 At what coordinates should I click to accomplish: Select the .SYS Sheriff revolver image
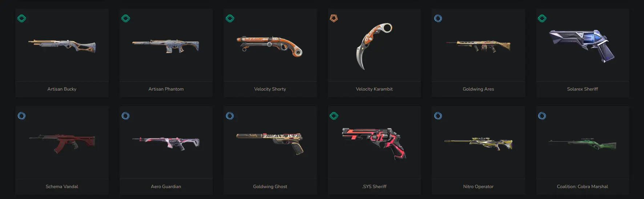[x=374, y=144]
